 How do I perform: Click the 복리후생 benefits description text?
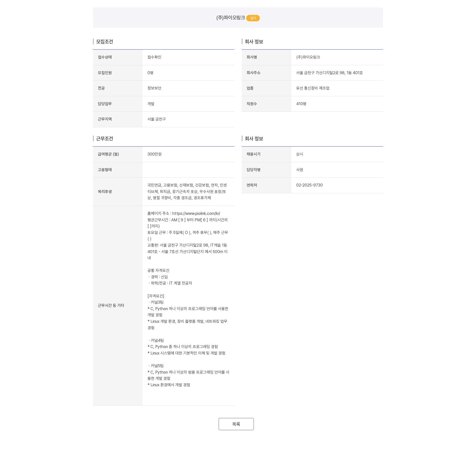(187, 192)
